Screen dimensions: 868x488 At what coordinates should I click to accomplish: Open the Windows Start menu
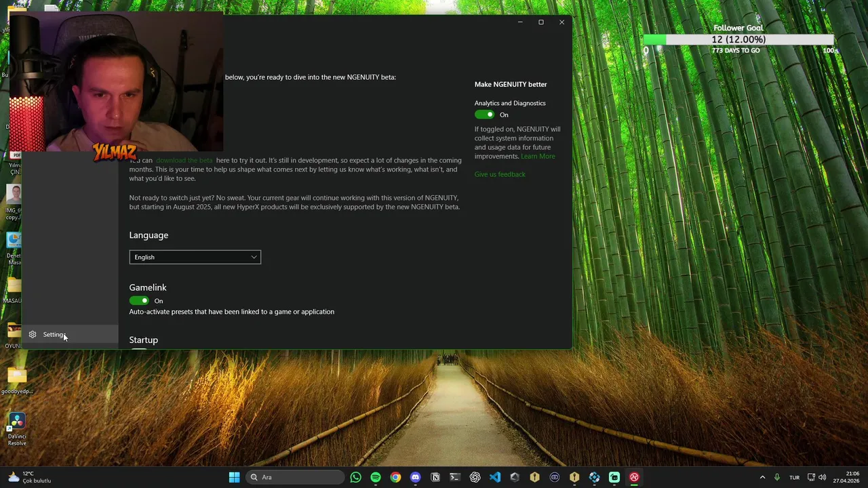tap(234, 477)
